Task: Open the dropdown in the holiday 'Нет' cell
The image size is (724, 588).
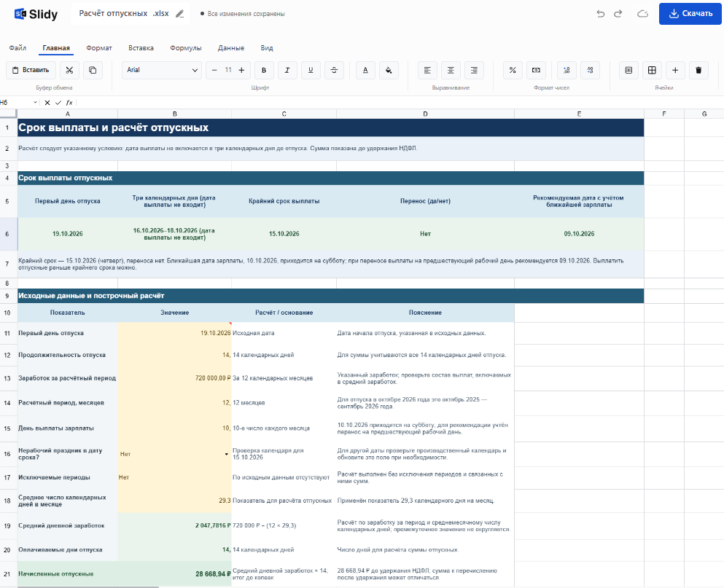Action: (226, 454)
